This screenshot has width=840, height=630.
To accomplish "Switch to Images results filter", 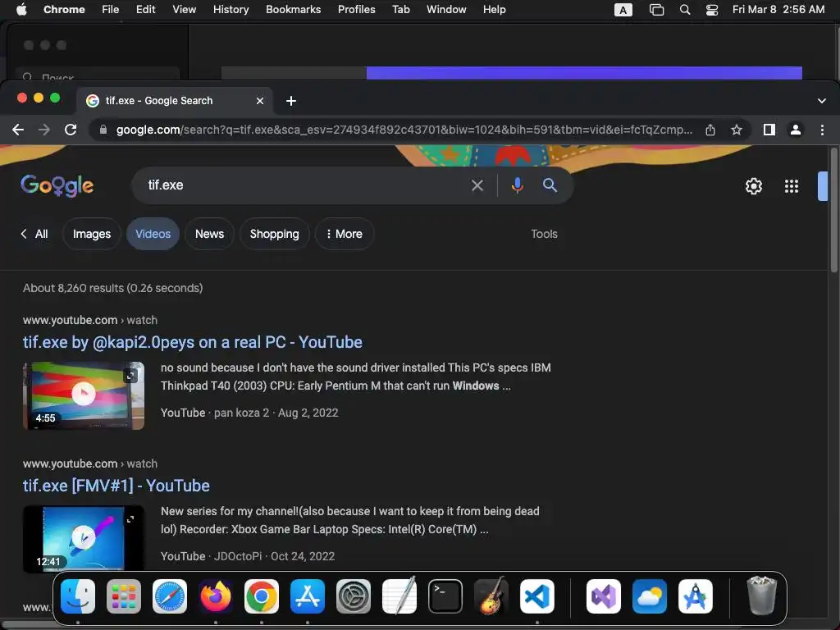I will pyautogui.click(x=92, y=234).
